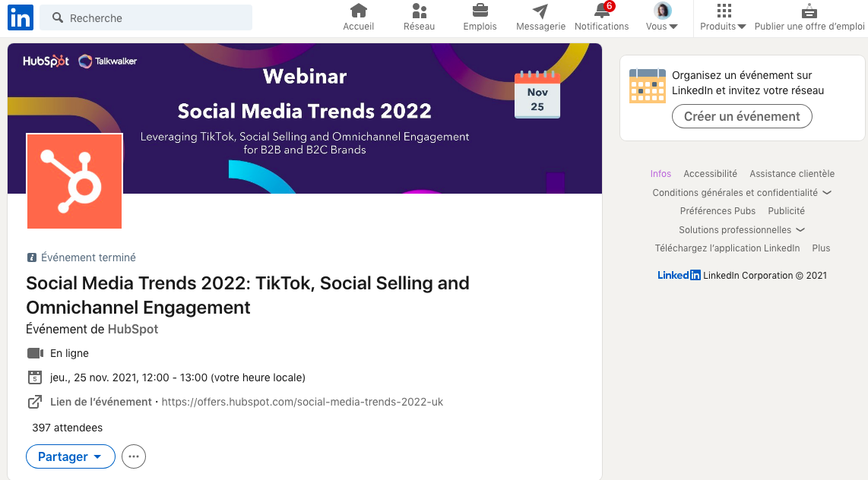Click the event title heading
Screen dimensions: 868x480
[x=248, y=295]
